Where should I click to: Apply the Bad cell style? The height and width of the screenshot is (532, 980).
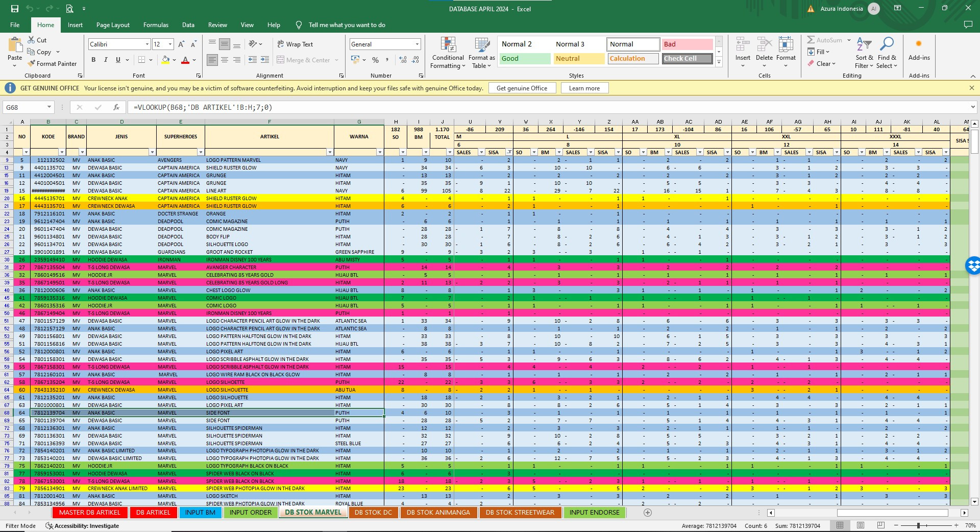687,44
